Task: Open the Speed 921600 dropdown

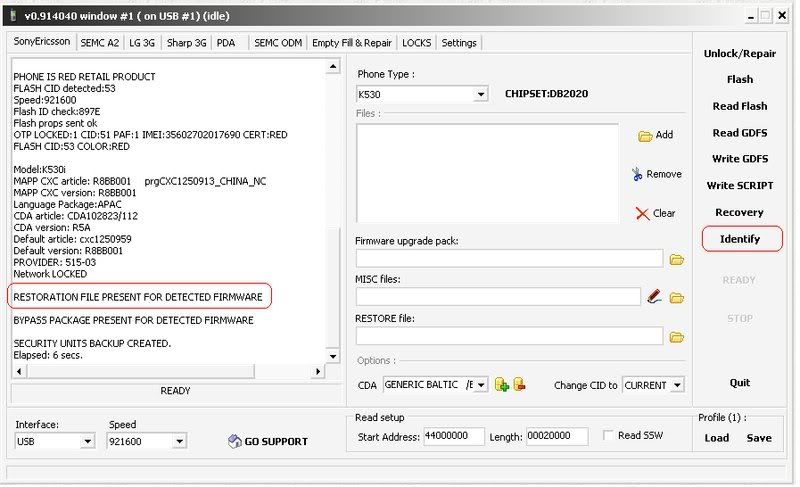Action: (x=179, y=441)
